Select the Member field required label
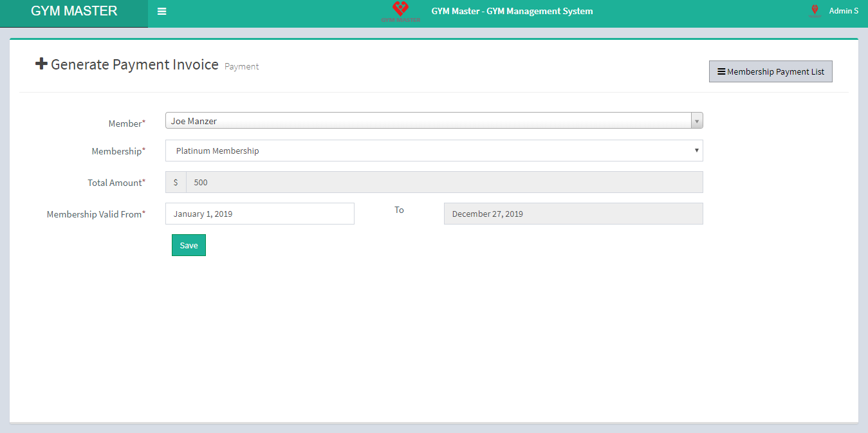This screenshot has width=868, height=433. (125, 123)
